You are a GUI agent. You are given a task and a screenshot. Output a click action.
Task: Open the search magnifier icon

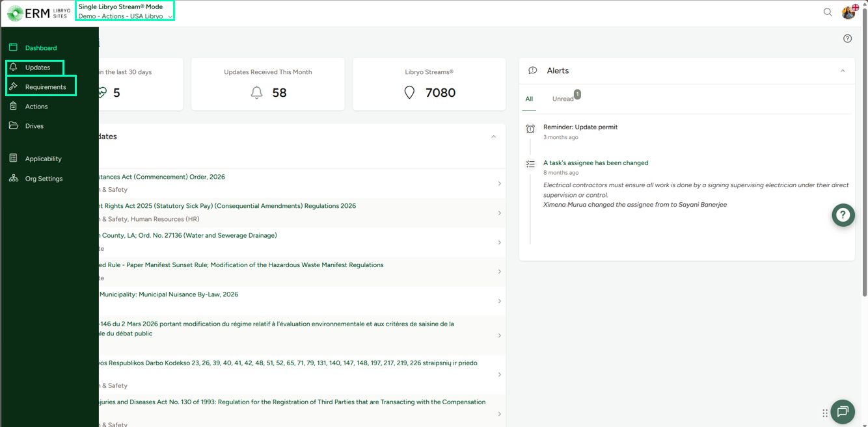click(x=828, y=12)
